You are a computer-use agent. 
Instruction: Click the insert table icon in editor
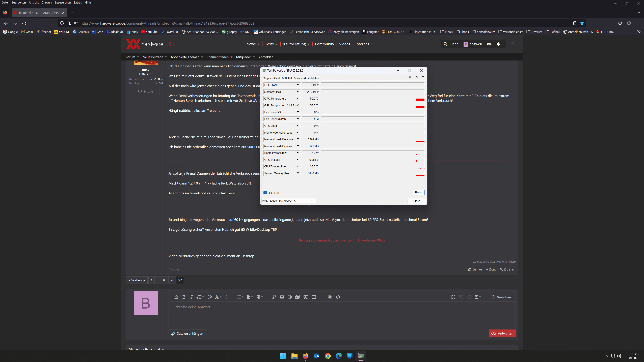pos(314,297)
